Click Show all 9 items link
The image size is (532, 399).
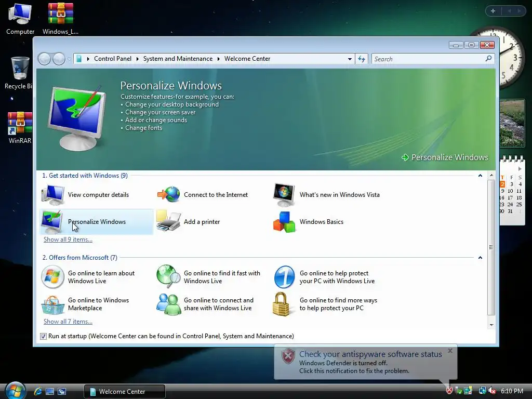coord(68,240)
